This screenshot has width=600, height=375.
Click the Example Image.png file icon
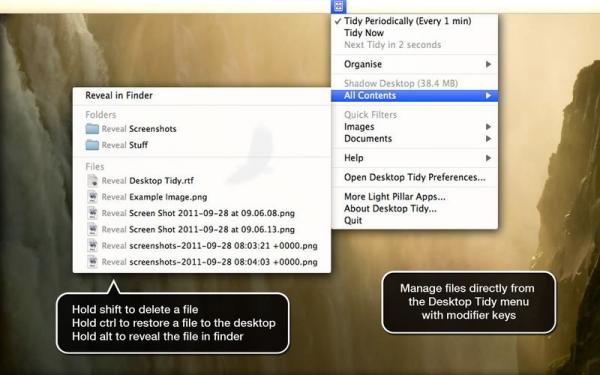[92, 197]
